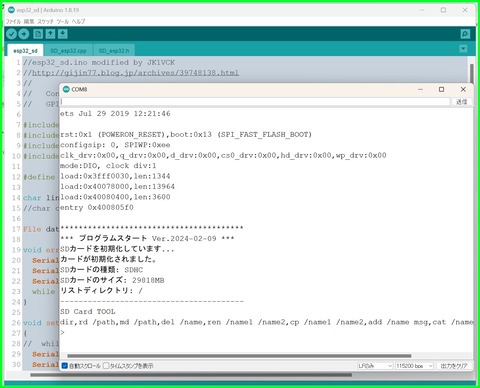Click the 'mode:DIO, clock div:1' line

tap(108, 166)
